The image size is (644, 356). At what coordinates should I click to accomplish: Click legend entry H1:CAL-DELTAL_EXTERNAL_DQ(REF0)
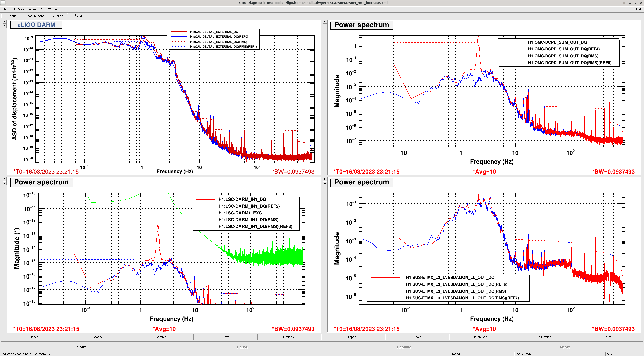(219, 37)
